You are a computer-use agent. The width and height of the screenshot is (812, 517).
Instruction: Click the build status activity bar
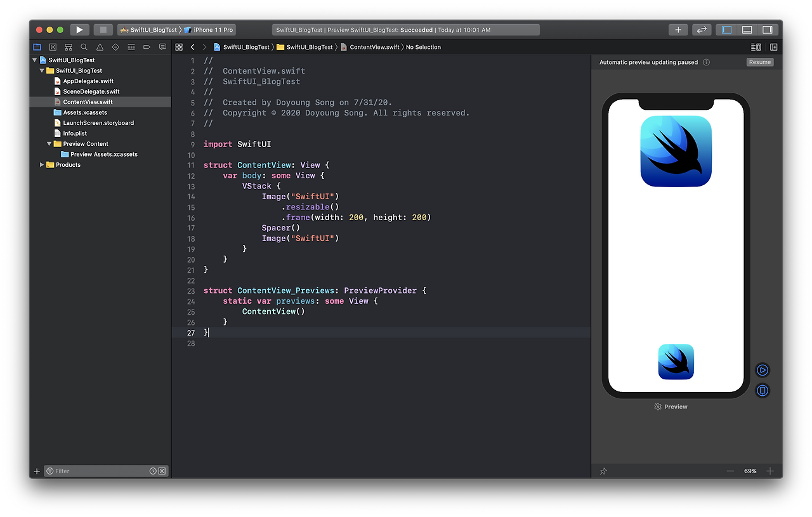[406, 30]
